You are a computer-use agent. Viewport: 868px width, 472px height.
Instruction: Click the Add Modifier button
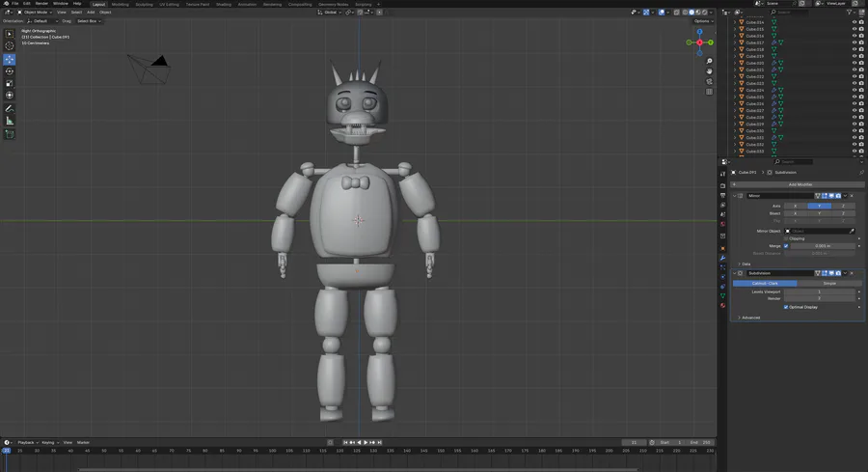(798, 184)
